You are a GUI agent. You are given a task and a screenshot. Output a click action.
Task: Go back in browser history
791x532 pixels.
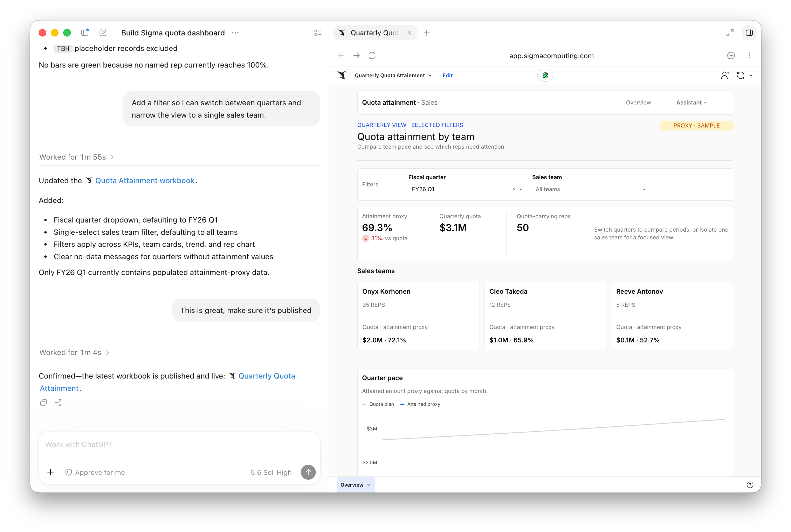pos(341,55)
